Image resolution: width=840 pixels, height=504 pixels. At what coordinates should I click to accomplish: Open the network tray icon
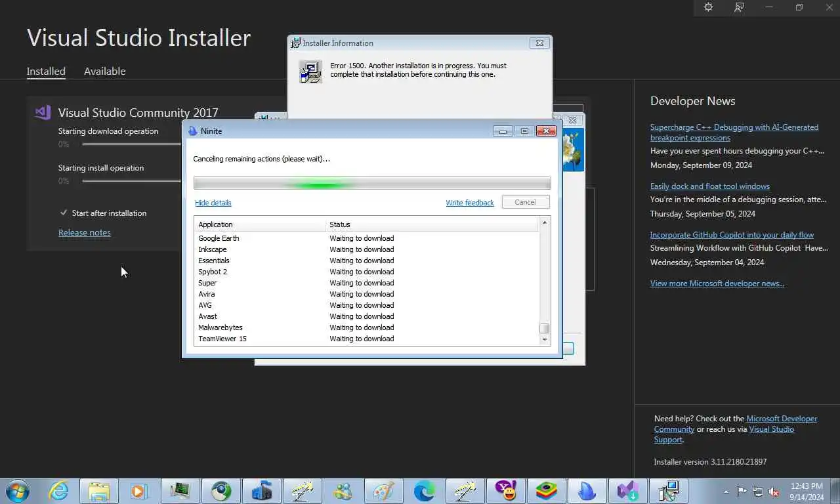(x=758, y=492)
